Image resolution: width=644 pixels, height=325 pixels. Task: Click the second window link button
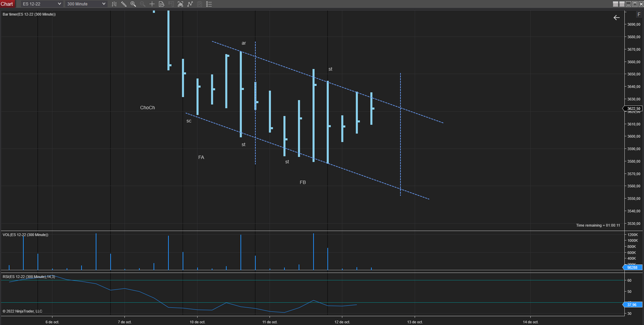[x=622, y=4]
